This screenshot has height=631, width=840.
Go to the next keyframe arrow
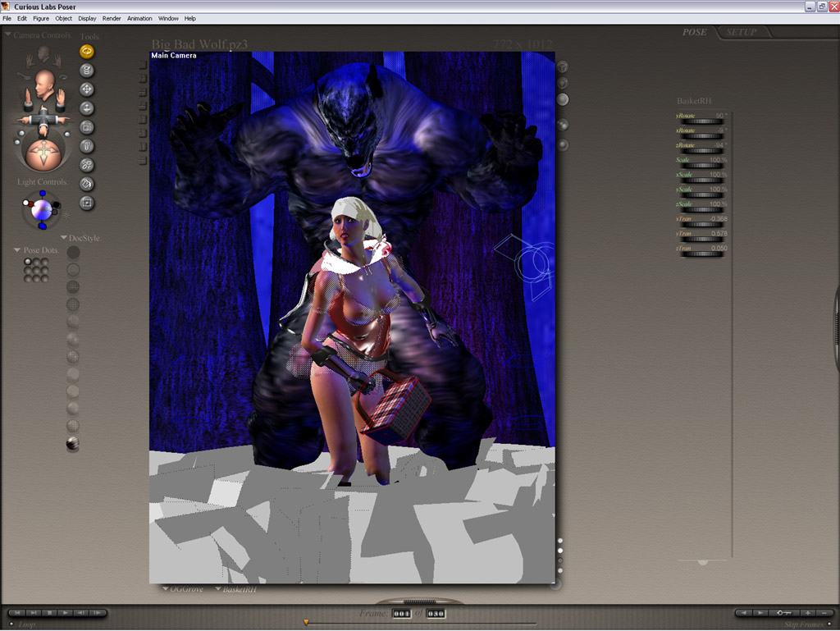[760, 613]
